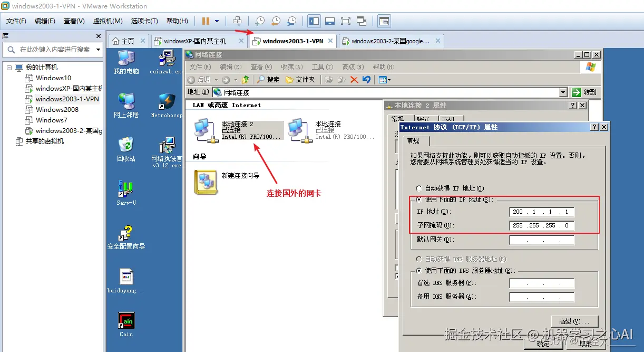Click the red delete X toolbar icon
This screenshot has width=644, height=352.
[x=354, y=80]
